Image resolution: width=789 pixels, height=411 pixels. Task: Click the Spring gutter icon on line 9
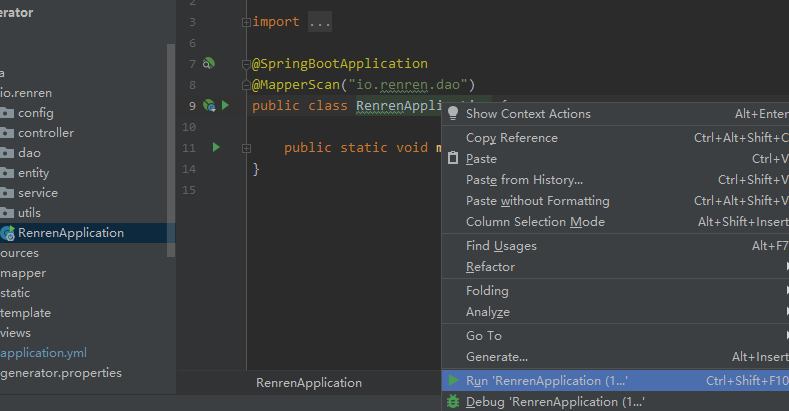coord(209,105)
